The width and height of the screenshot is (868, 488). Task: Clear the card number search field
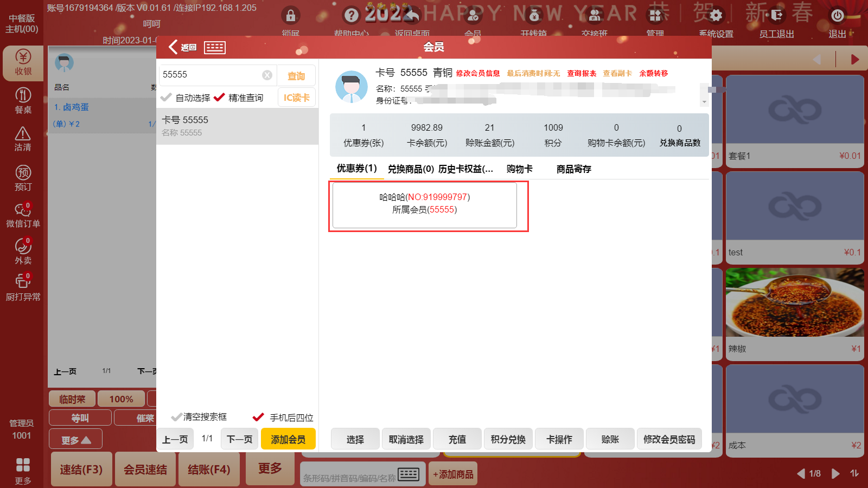tap(267, 75)
